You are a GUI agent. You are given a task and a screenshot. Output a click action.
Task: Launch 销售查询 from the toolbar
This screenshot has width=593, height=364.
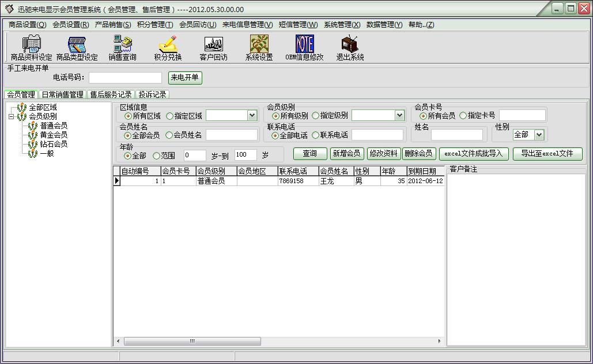[x=122, y=45]
